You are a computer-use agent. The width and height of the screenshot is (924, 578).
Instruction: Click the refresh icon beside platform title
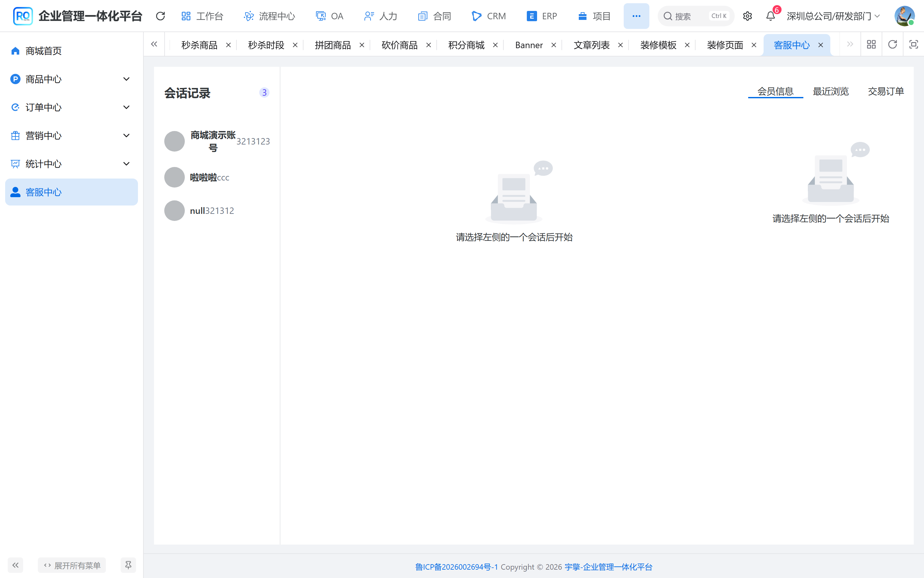tap(160, 16)
